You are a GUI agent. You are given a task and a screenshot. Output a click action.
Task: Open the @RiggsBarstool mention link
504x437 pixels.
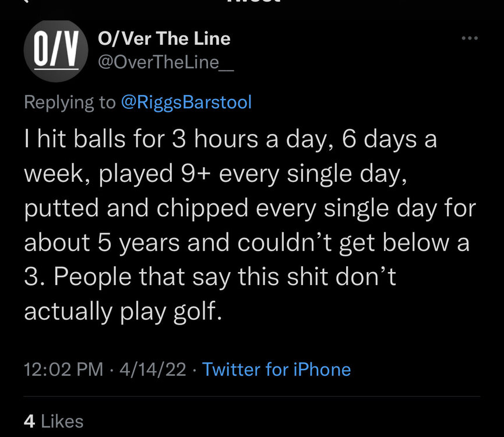point(186,103)
